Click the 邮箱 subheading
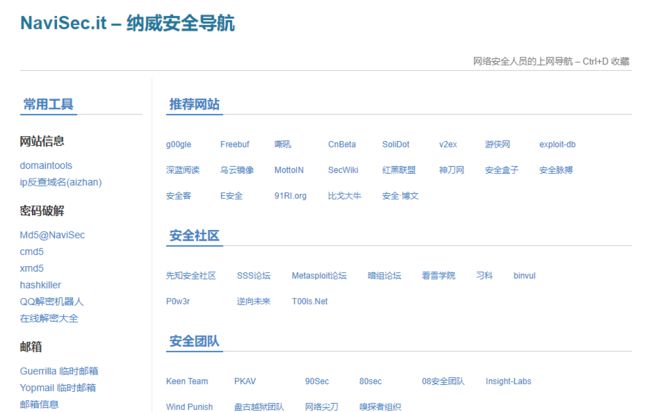This screenshot has height=412, width=650. [31, 347]
